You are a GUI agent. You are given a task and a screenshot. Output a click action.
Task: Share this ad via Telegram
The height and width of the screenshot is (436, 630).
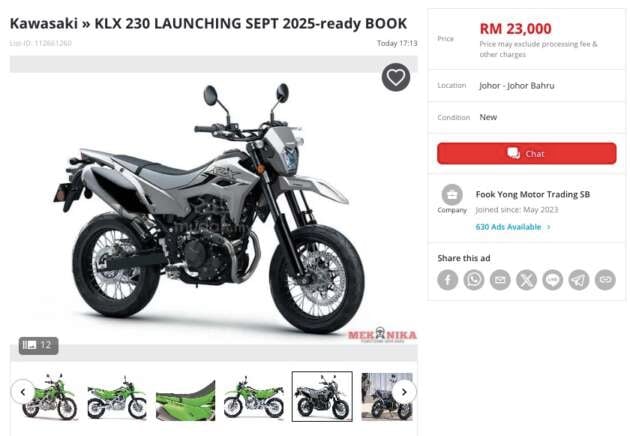(x=579, y=280)
